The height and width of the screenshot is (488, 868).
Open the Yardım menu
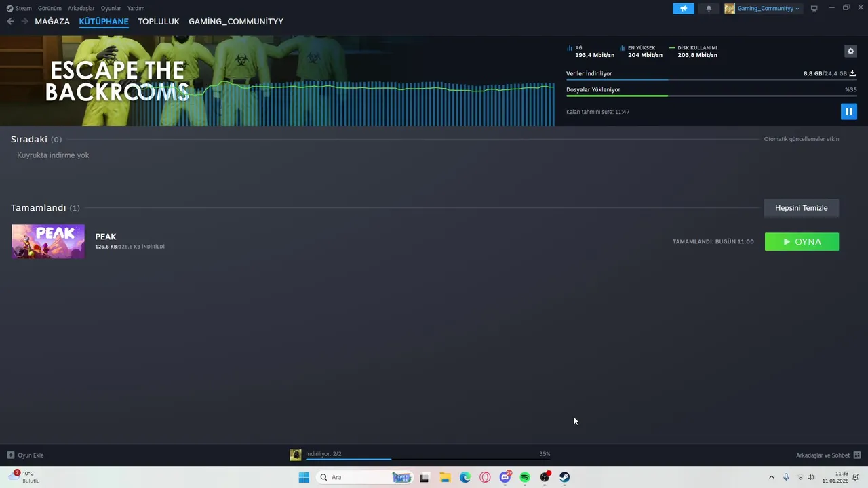pyautogui.click(x=136, y=9)
